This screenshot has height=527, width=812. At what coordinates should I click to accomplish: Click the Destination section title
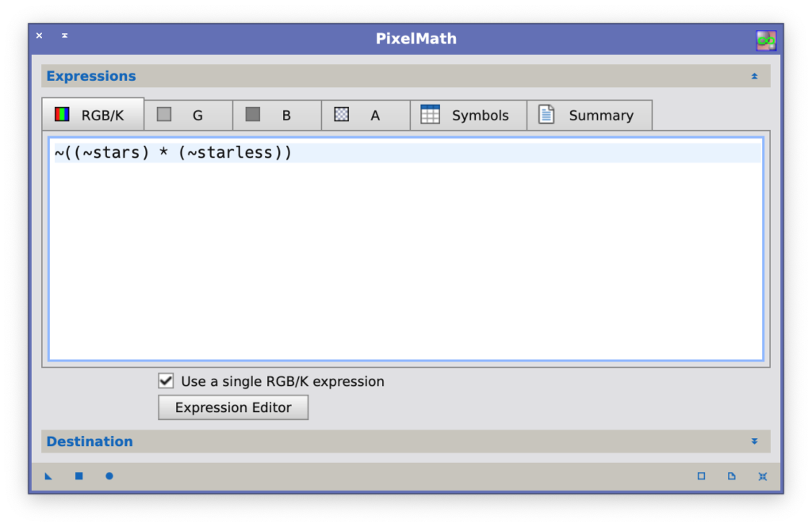click(x=90, y=441)
